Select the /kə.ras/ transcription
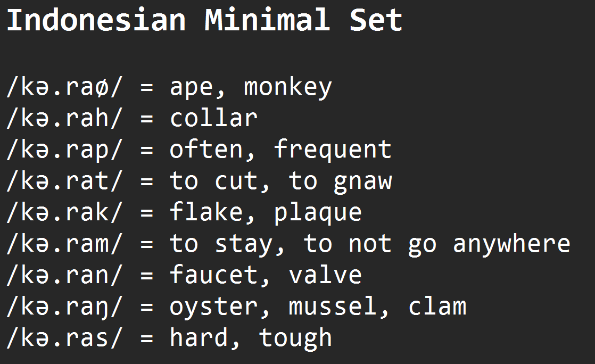 [x=64, y=338]
